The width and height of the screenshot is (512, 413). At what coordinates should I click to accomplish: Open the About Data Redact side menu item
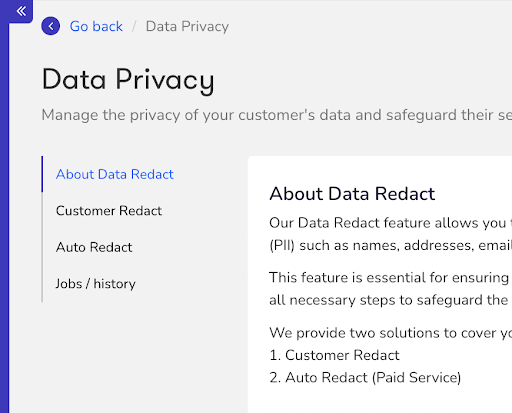[115, 174]
